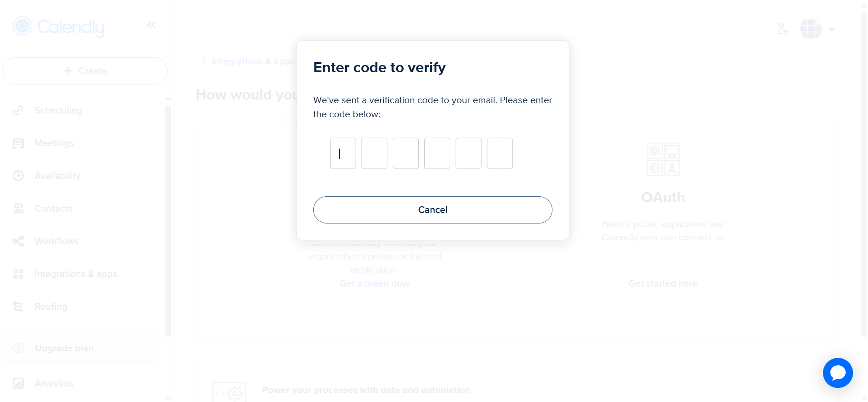Click the Availability clock icon
The height and width of the screenshot is (402, 868).
(x=18, y=176)
